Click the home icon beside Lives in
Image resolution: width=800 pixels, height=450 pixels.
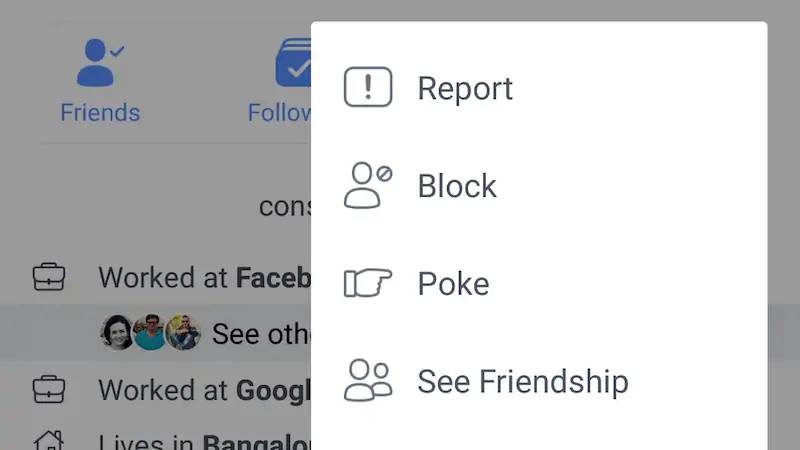coord(49,440)
